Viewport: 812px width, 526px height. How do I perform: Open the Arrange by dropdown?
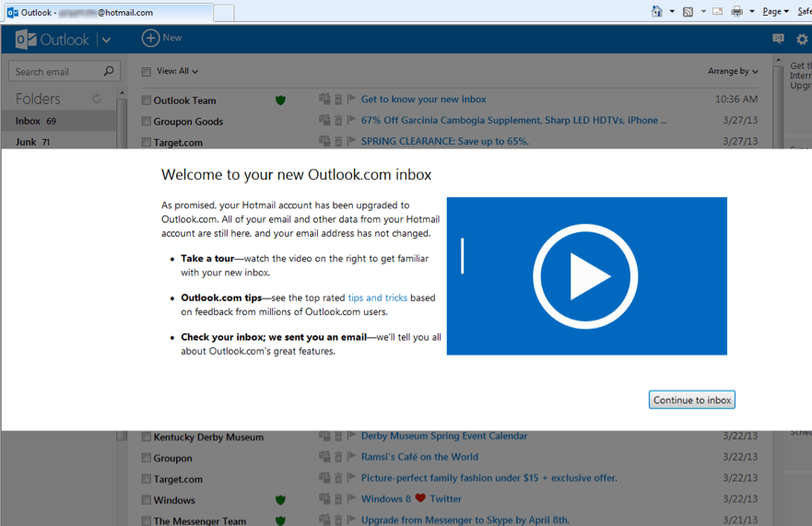click(733, 71)
